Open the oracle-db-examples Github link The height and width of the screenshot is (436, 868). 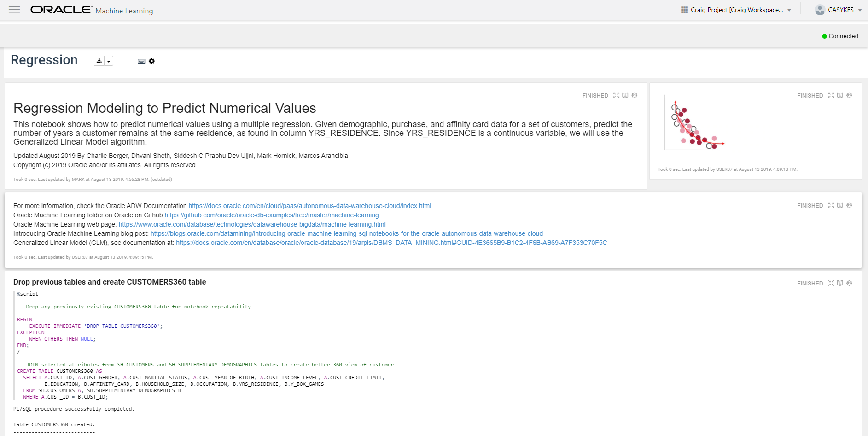pos(272,215)
